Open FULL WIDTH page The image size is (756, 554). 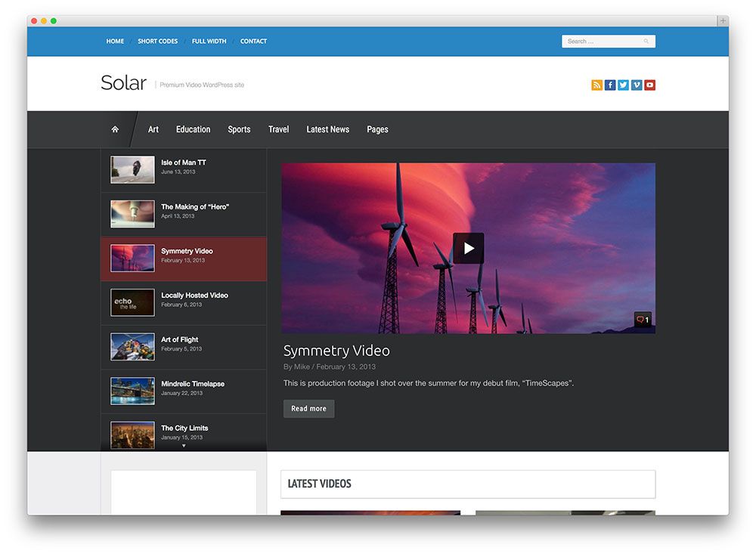[209, 42]
